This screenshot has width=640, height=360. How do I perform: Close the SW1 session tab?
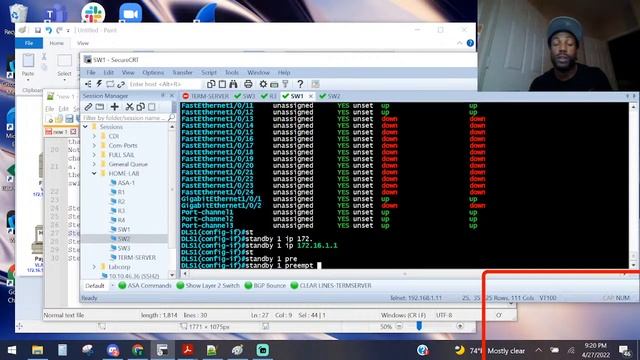(x=311, y=96)
